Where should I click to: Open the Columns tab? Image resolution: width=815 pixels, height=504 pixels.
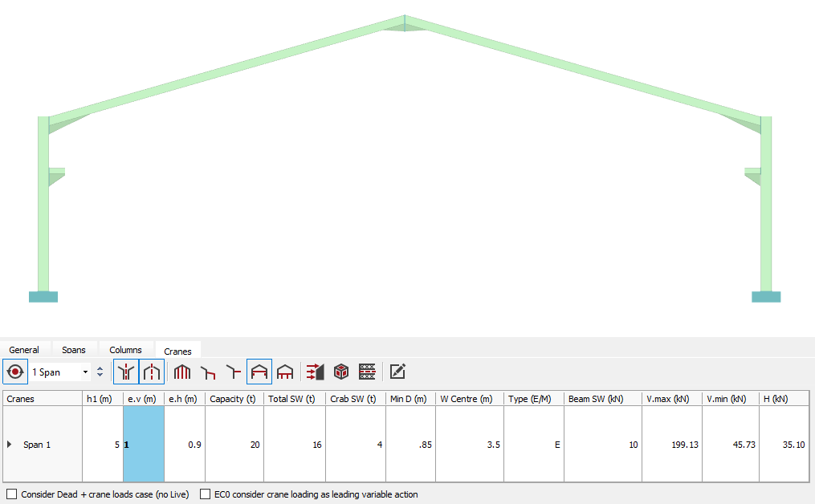click(x=125, y=350)
